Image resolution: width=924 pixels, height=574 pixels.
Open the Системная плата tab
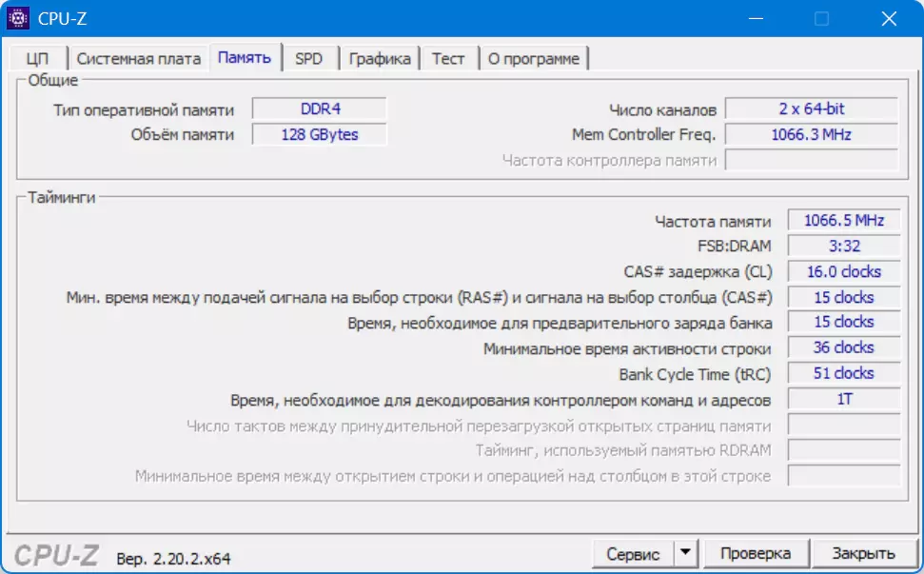[x=139, y=58]
